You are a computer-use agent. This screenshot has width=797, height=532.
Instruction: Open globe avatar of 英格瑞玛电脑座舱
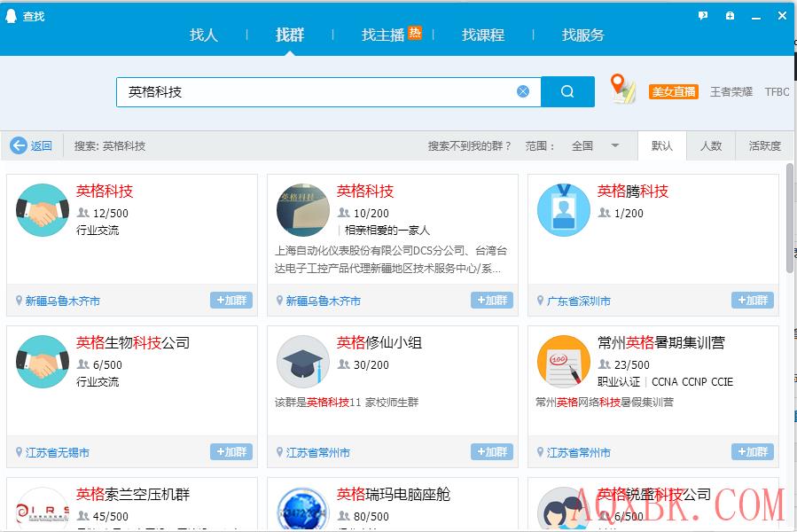click(x=303, y=509)
